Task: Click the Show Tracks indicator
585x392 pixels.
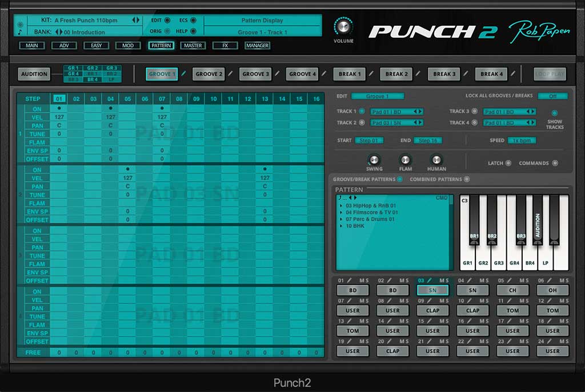Action: tap(554, 113)
